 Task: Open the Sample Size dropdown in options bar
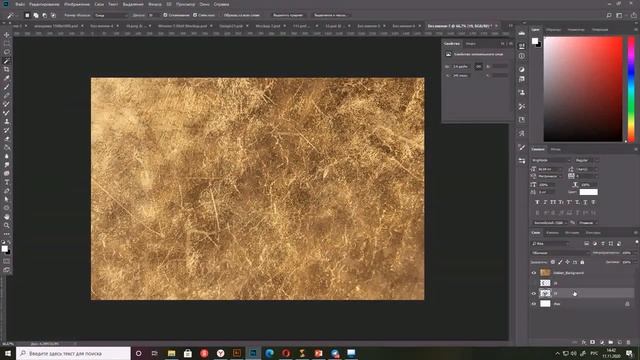(111, 15)
